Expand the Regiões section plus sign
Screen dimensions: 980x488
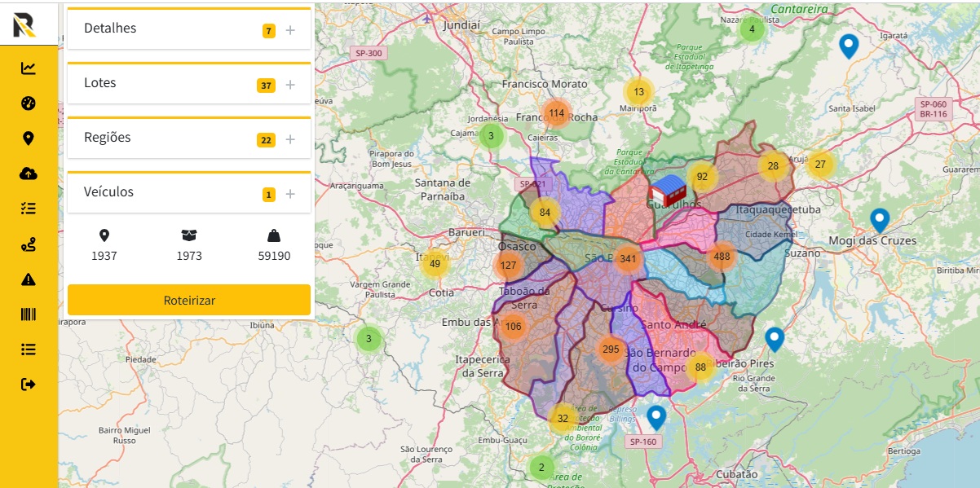click(x=290, y=140)
